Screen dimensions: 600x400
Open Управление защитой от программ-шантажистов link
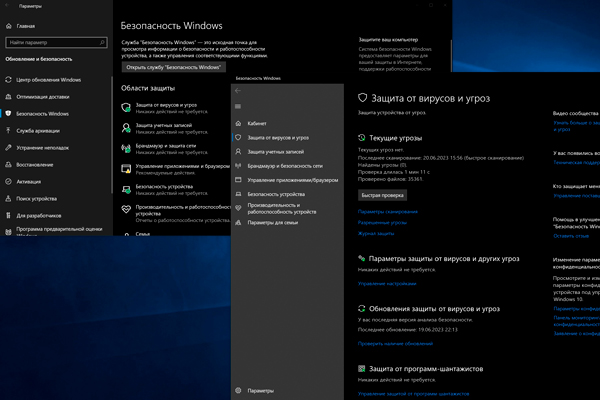pos(413,393)
